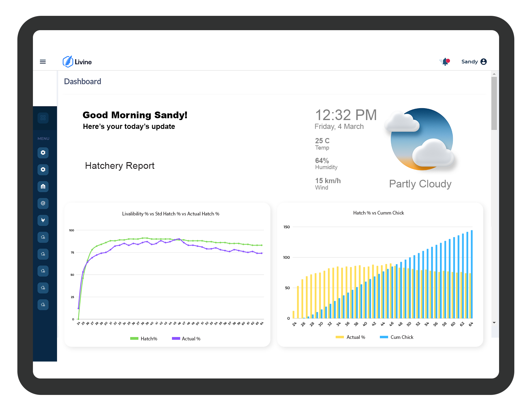The image size is (532, 412).
Task: Open the Livine logo
Action: [77, 61]
